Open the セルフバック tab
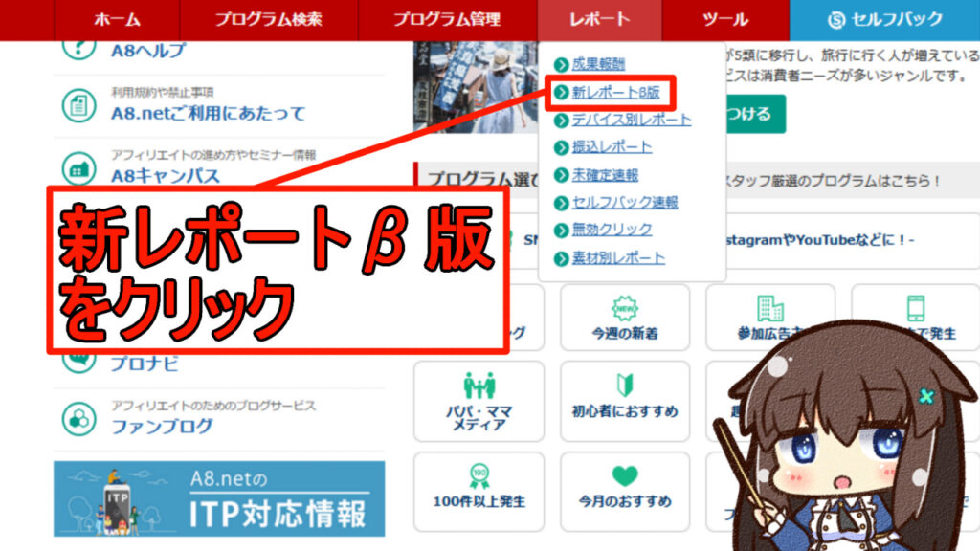Screen dimensions: 980x551 pos(885,19)
